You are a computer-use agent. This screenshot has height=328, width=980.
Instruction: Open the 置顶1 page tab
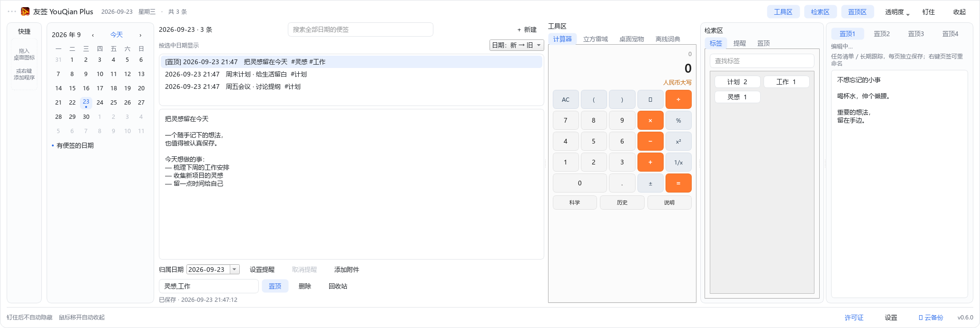847,34
